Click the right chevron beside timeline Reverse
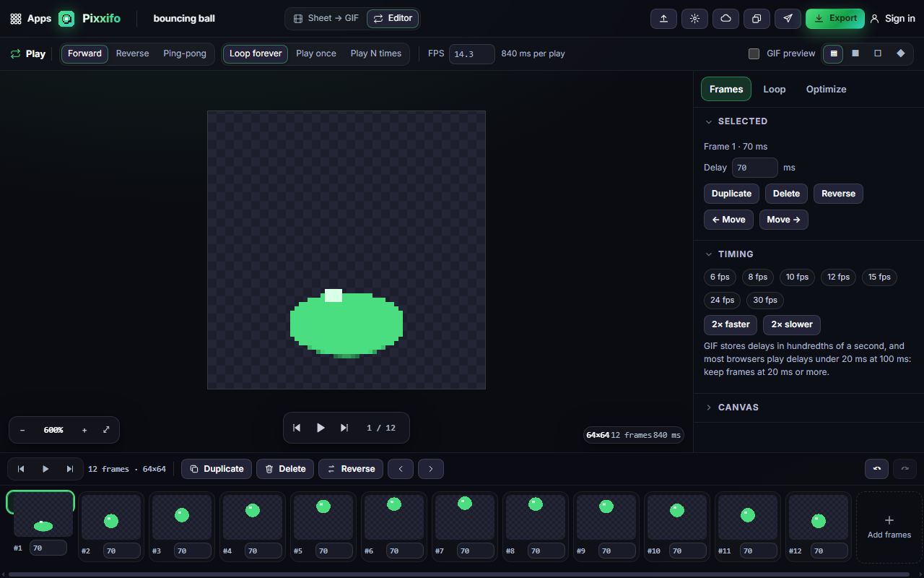Image resolution: width=924 pixels, height=578 pixels. point(431,469)
